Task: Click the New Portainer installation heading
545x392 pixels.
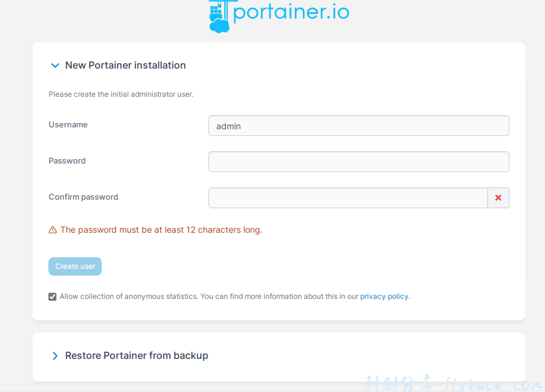Action: click(125, 66)
